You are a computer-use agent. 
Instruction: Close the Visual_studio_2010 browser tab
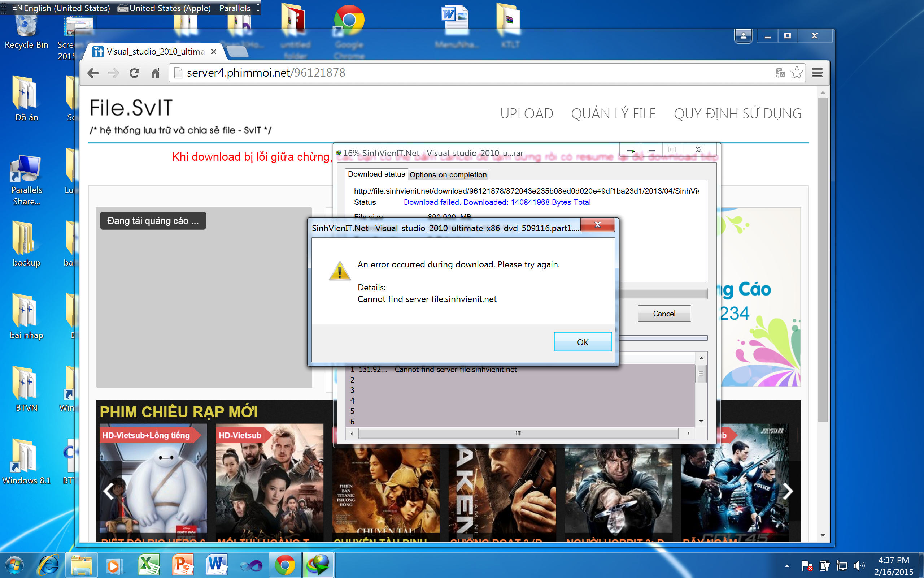[214, 51]
